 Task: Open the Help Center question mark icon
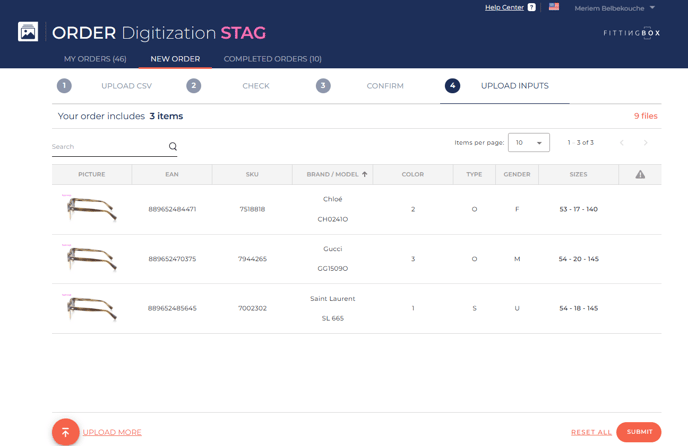(x=531, y=7)
